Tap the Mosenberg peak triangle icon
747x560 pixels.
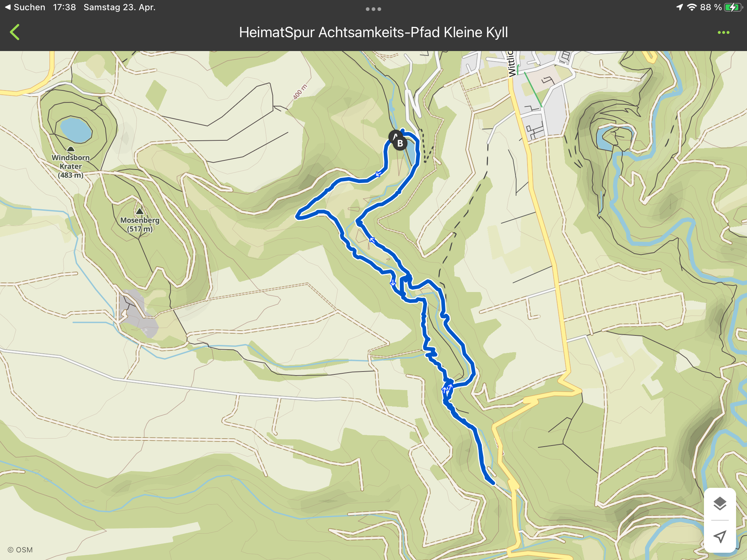pos(140,211)
